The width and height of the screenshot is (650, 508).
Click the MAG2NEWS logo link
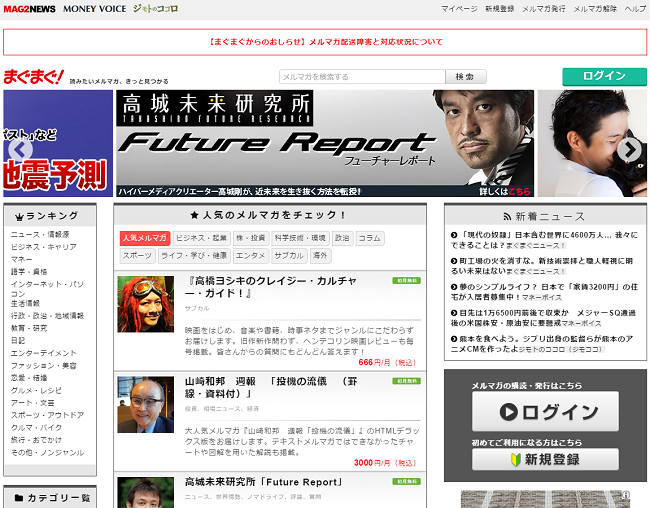tap(29, 9)
